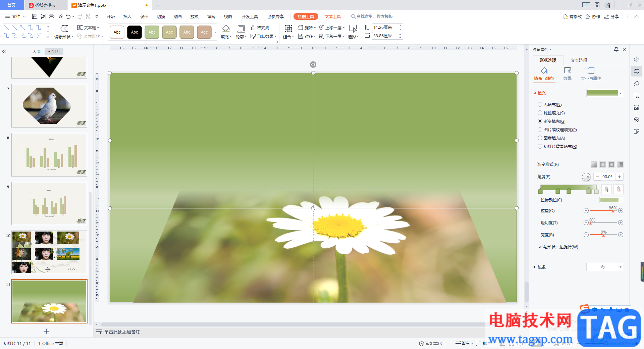Click the Fill (填充) bucket icon

[x=226, y=29]
